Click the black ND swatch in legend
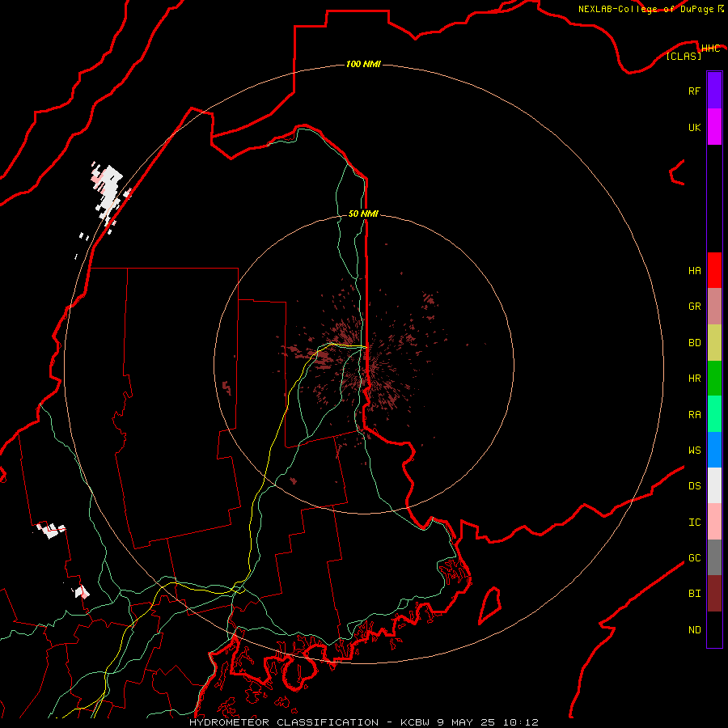 [714, 629]
